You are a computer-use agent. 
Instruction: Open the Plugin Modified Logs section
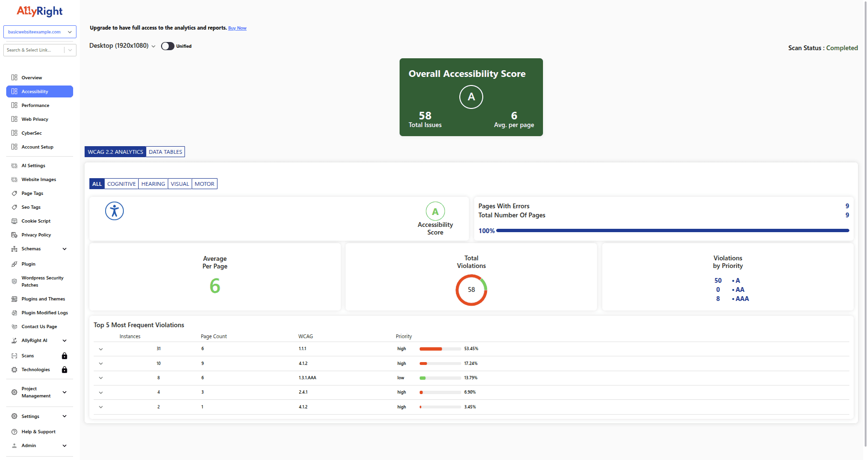point(14,312)
